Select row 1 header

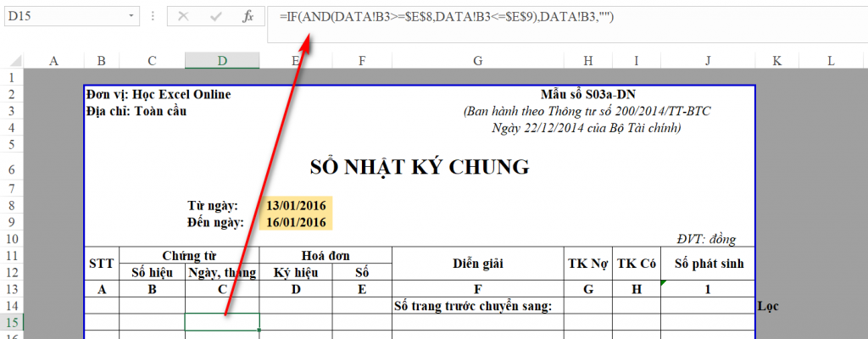coord(12,77)
